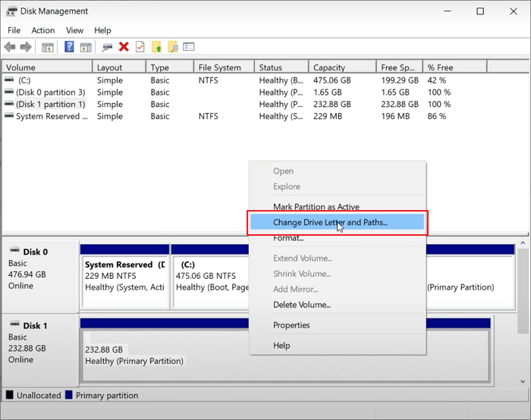
Task: Open the File menu
Action: tap(14, 30)
